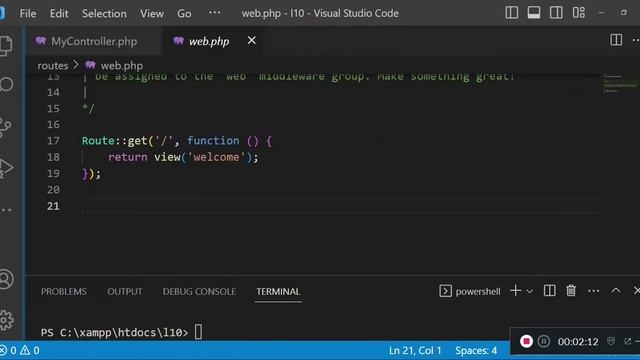This screenshot has width=640, height=360.
Task: Click Ln 21, Col 1 in status bar
Action: coord(415,350)
